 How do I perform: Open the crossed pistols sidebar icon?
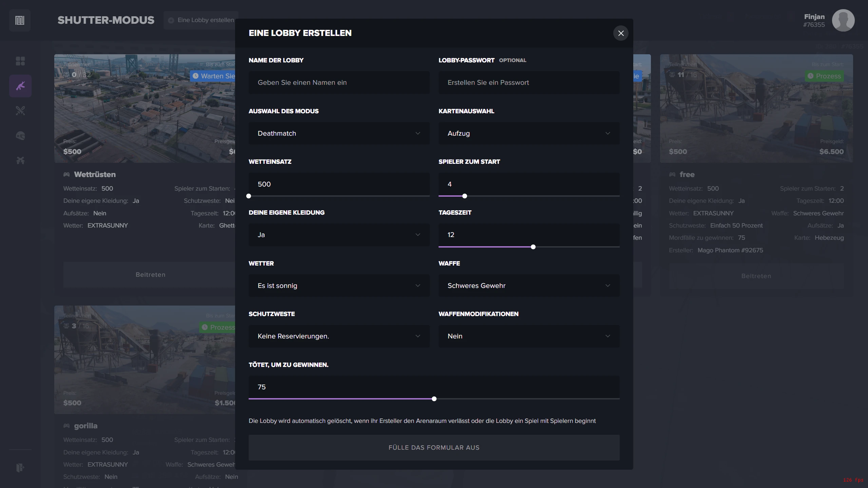coord(20,160)
